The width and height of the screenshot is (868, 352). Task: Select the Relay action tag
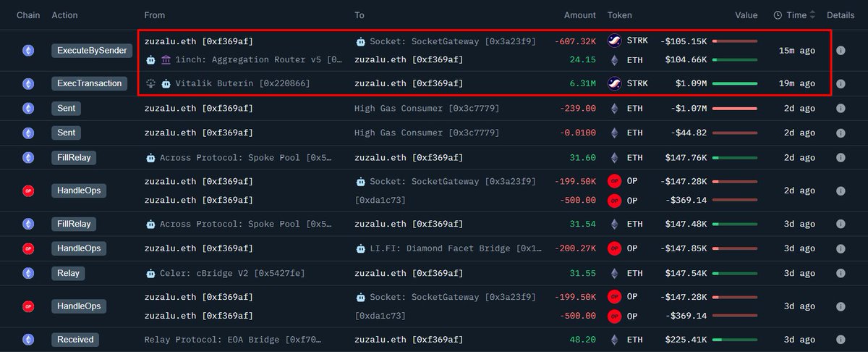tap(68, 273)
